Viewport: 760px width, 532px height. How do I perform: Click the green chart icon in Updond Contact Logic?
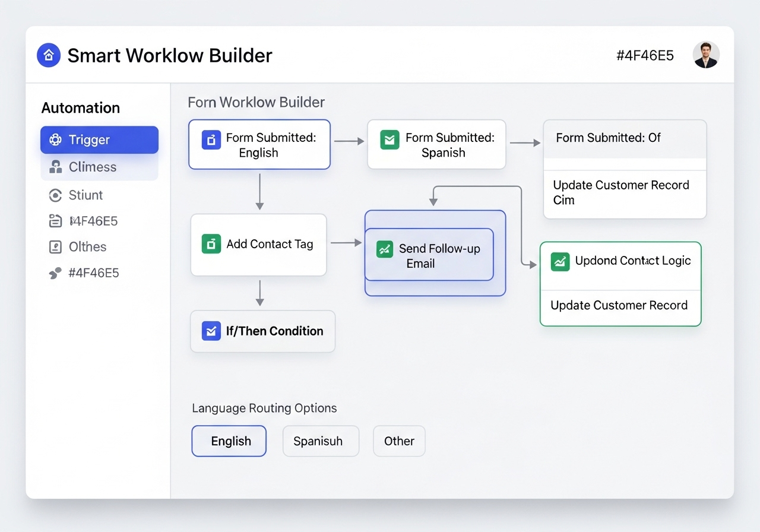(560, 261)
